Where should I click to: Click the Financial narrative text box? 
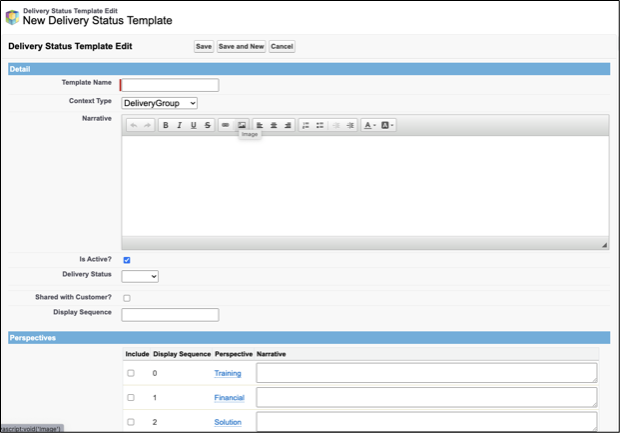[x=427, y=397]
